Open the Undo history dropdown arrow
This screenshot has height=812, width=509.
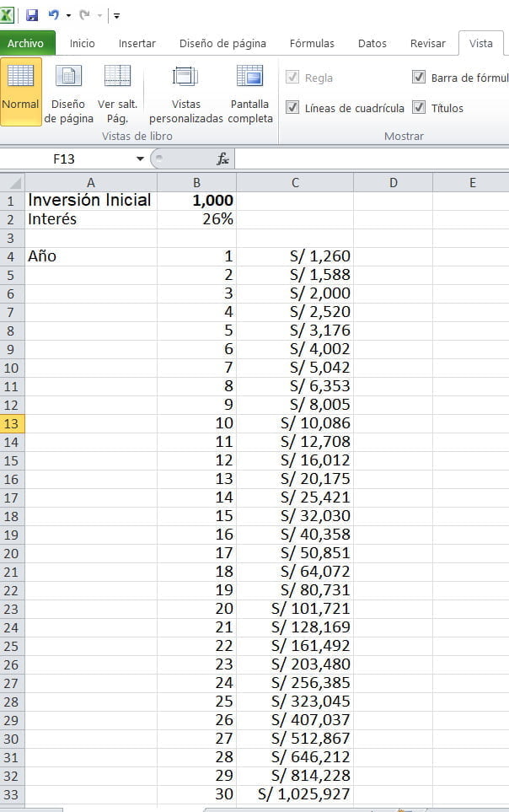tap(68, 16)
